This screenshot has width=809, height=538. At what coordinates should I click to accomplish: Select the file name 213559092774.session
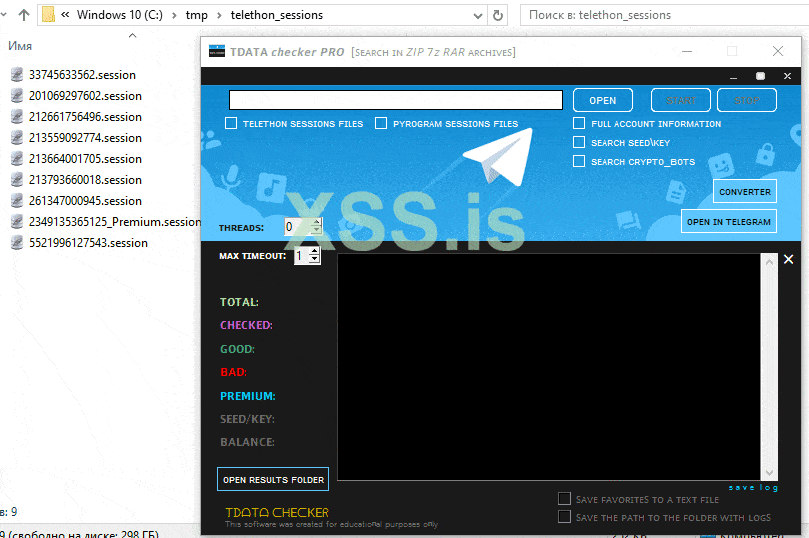pyautogui.click(x=85, y=138)
